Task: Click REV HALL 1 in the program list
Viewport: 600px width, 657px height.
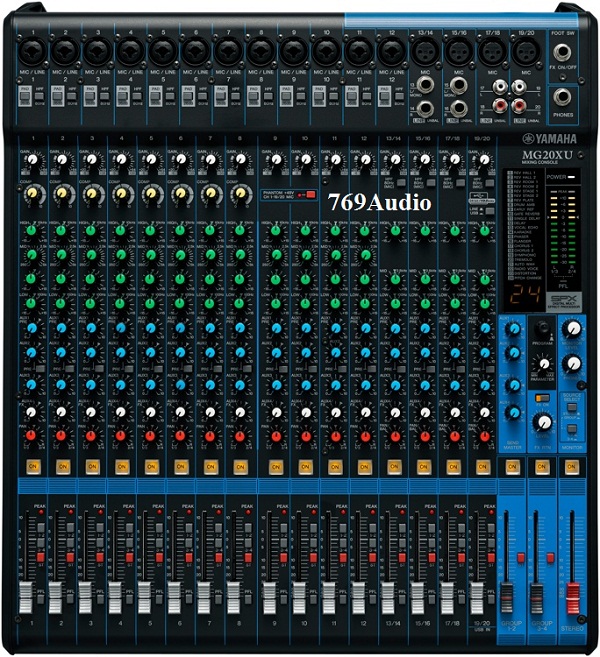Action: [x=525, y=173]
